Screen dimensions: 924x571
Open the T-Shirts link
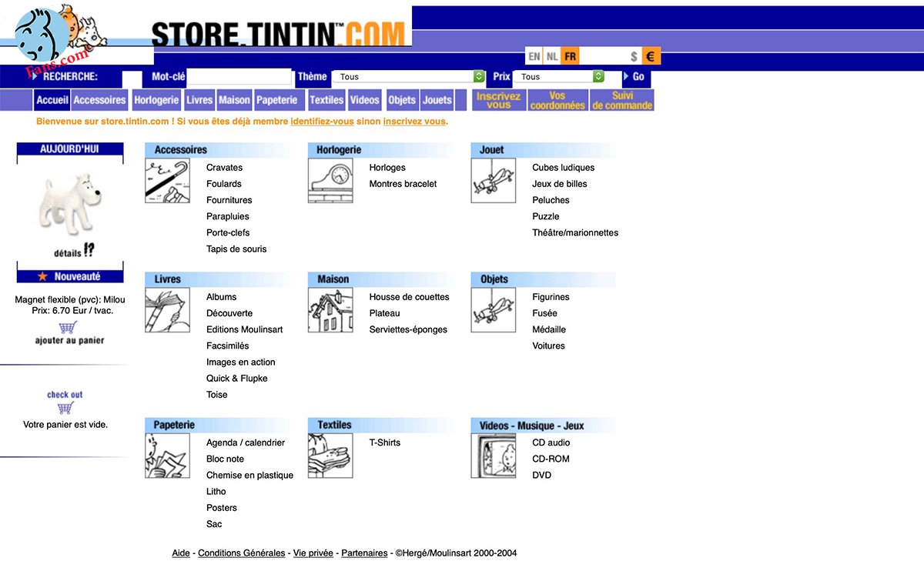click(384, 442)
